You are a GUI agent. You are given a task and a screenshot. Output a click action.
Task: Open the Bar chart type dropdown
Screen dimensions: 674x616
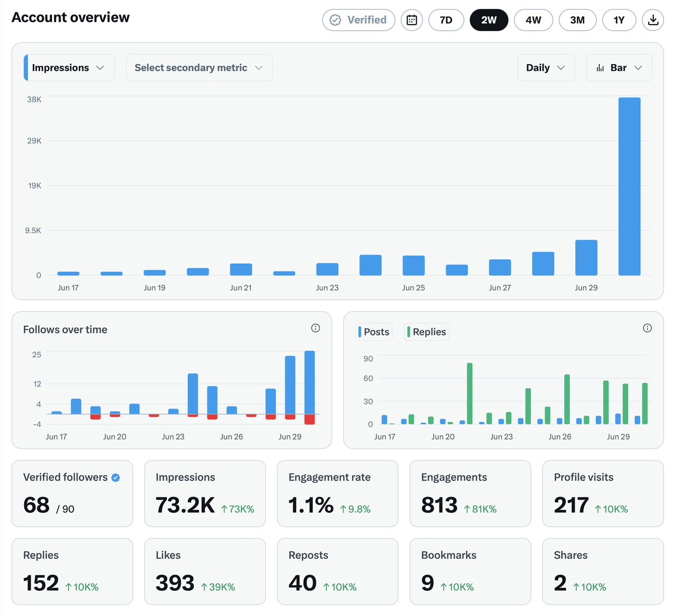(x=619, y=67)
